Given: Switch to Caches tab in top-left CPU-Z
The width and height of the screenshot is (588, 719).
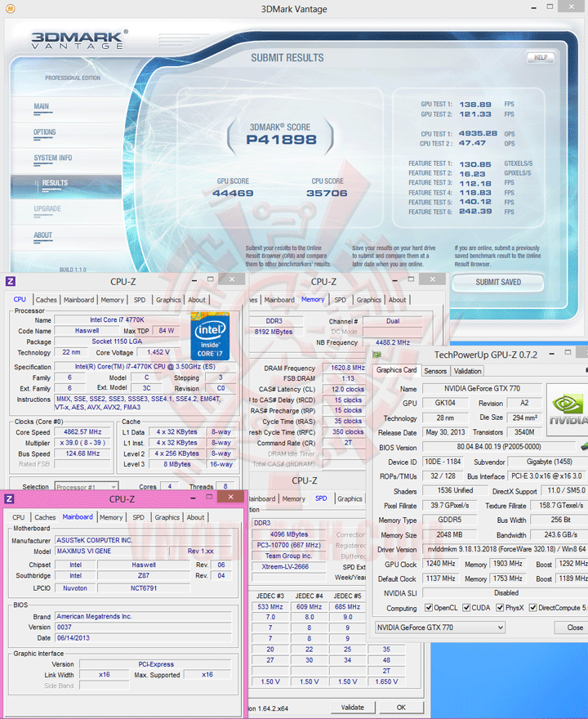Looking at the screenshot, I should [47, 300].
